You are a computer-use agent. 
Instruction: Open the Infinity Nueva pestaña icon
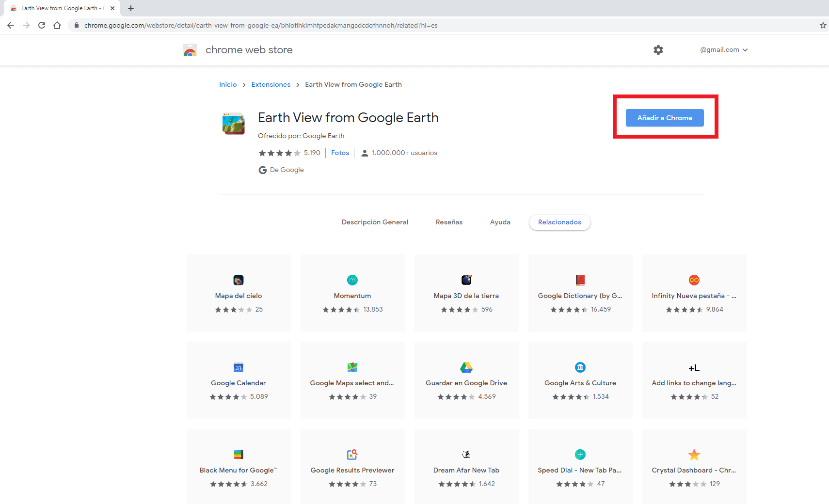pos(694,280)
